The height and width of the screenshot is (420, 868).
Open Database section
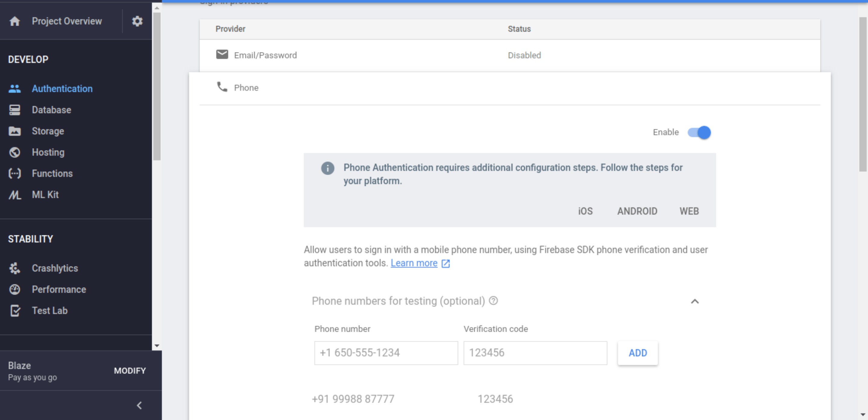(x=52, y=110)
